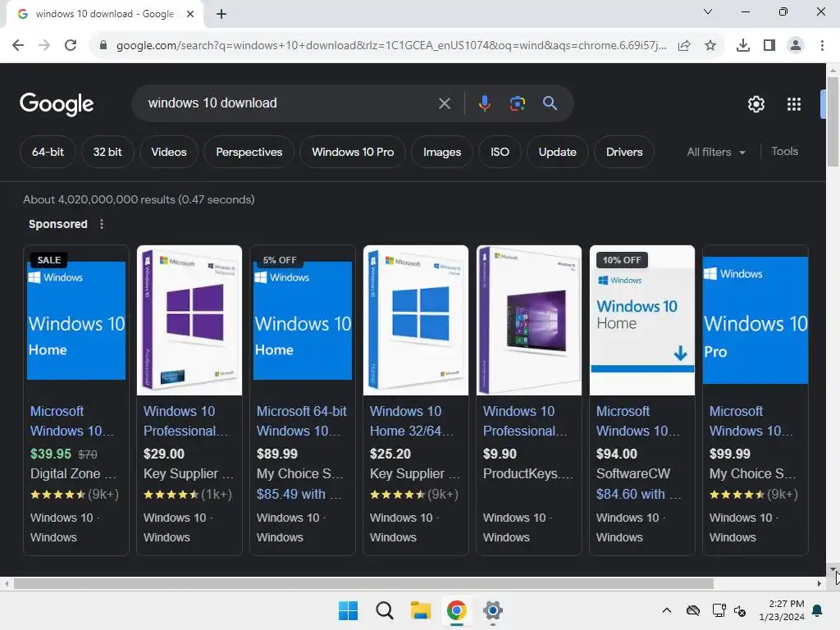Open the Google apps grid
Viewport: 840px width, 630px height.
[x=794, y=104]
